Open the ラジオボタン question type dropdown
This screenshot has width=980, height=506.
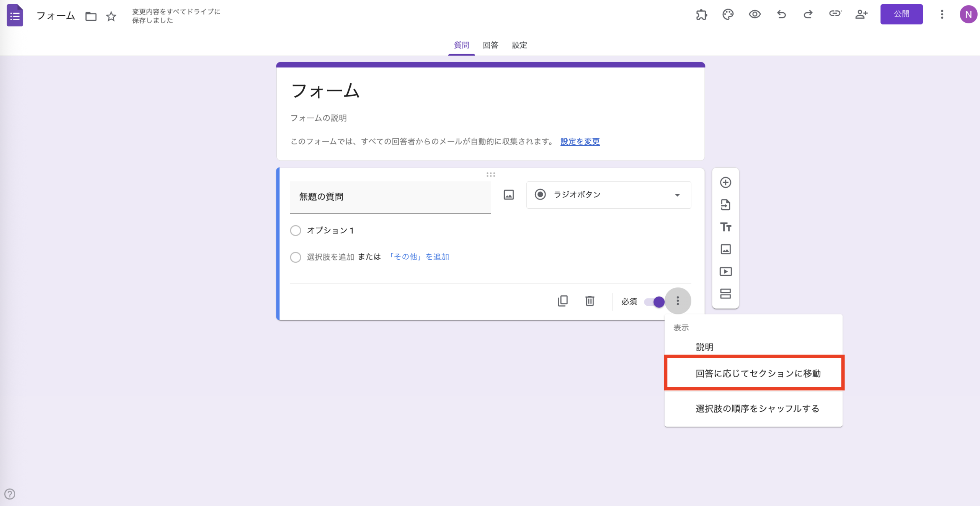pos(608,195)
